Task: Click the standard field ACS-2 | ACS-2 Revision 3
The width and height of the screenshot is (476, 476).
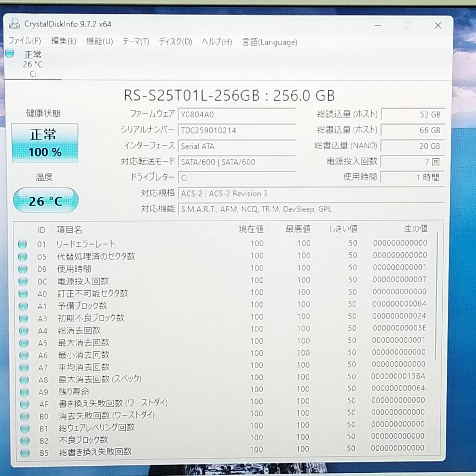Action: tap(311, 194)
